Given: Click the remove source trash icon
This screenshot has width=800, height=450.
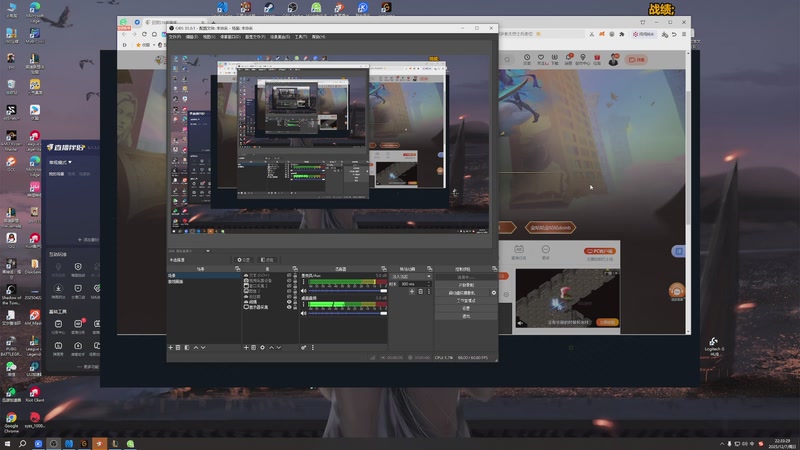Looking at the screenshot, I should pyautogui.click(x=254, y=347).
